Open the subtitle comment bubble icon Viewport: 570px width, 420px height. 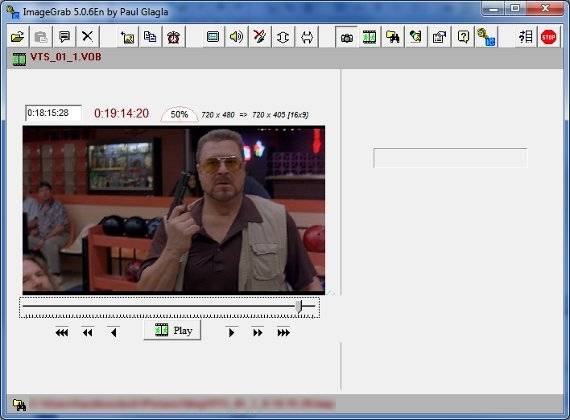coord(64,37)
